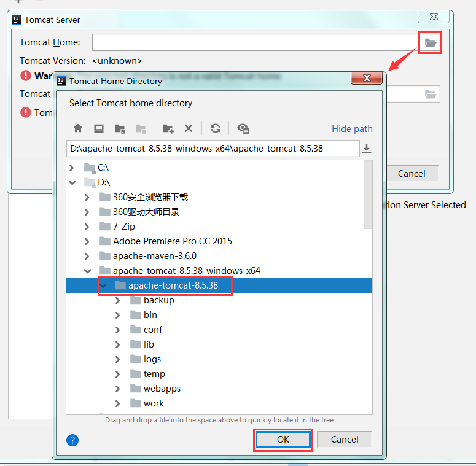Close the Tomcat Server window
Screen dimensions: 476x466
coord(434,17)
